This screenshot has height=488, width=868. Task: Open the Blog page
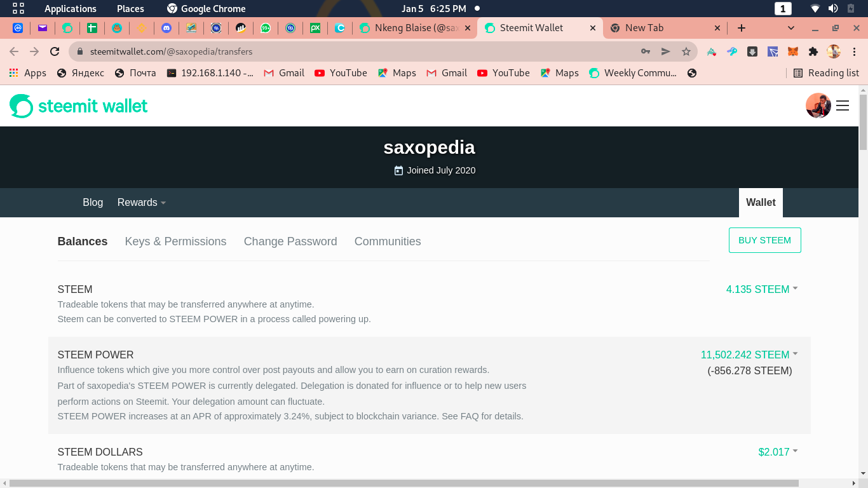point(93,202)
